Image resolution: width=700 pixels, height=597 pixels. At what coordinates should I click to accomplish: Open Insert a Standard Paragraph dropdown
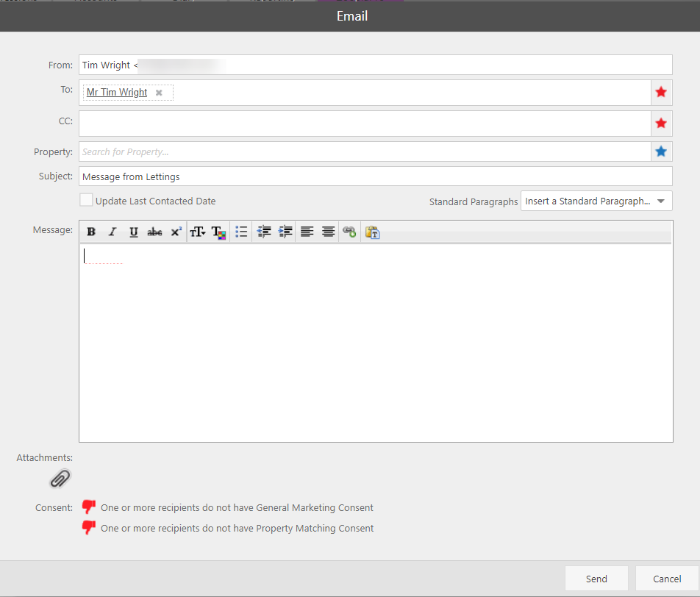596,201
